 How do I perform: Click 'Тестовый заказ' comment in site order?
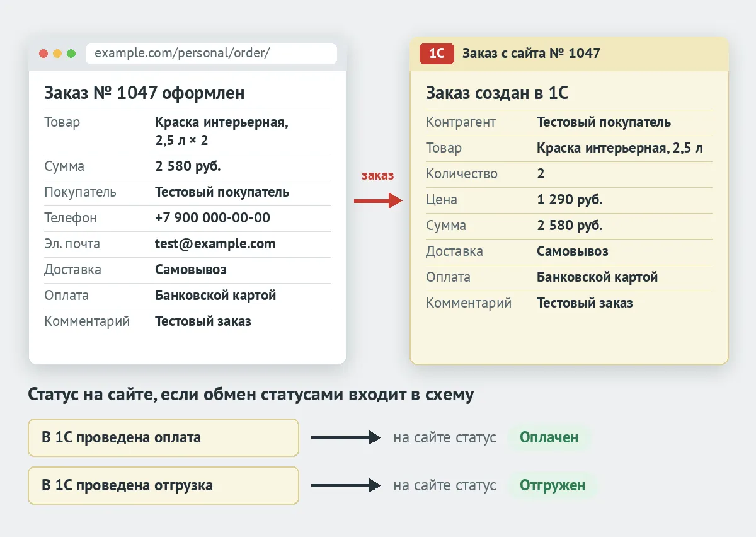[x=203, y=321]
